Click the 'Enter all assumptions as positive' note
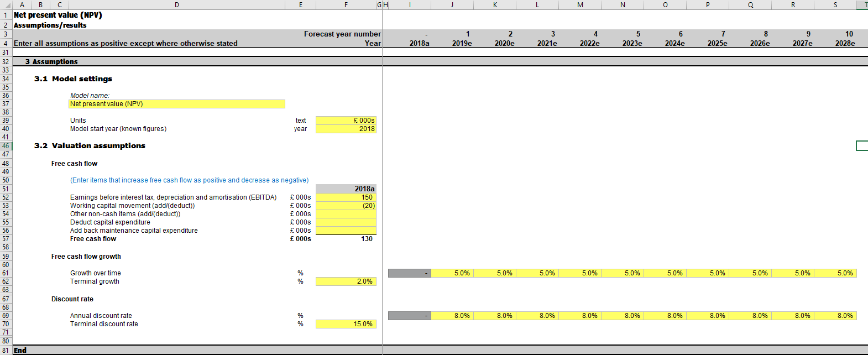Image resolution: width=868 pixels, height=355 pixels. [x=126, y=43]
